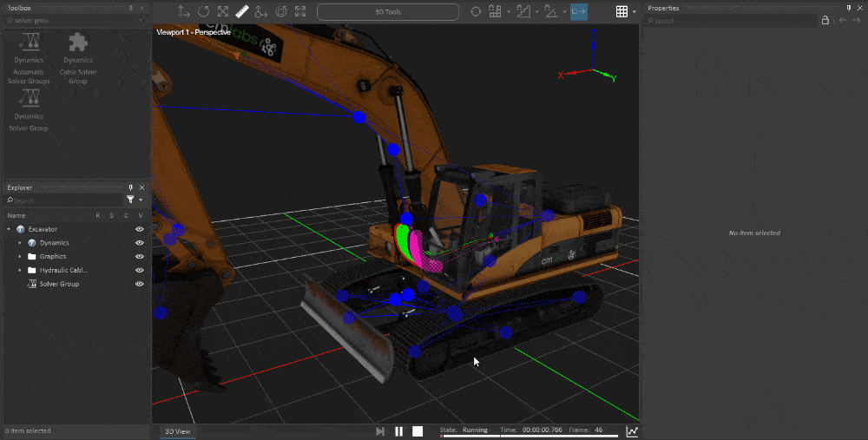Pin the Properties panel
868x440 pixels.
pos(849,9)
